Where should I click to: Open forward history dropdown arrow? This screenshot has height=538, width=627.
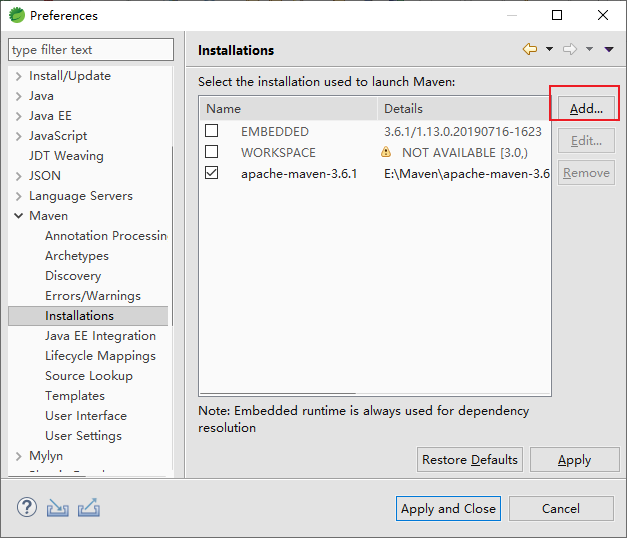click(x=589, y=49)
